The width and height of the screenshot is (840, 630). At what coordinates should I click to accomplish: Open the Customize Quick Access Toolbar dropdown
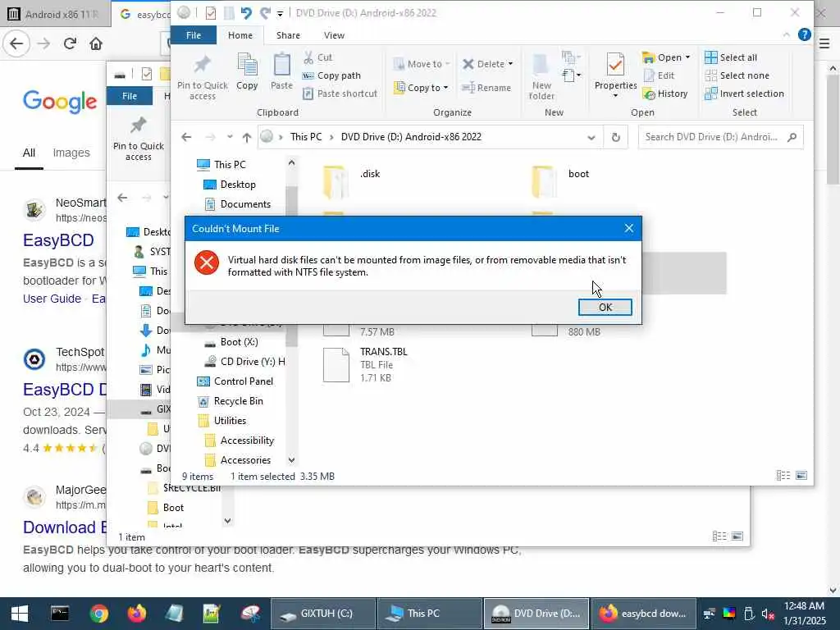(280, 13)
